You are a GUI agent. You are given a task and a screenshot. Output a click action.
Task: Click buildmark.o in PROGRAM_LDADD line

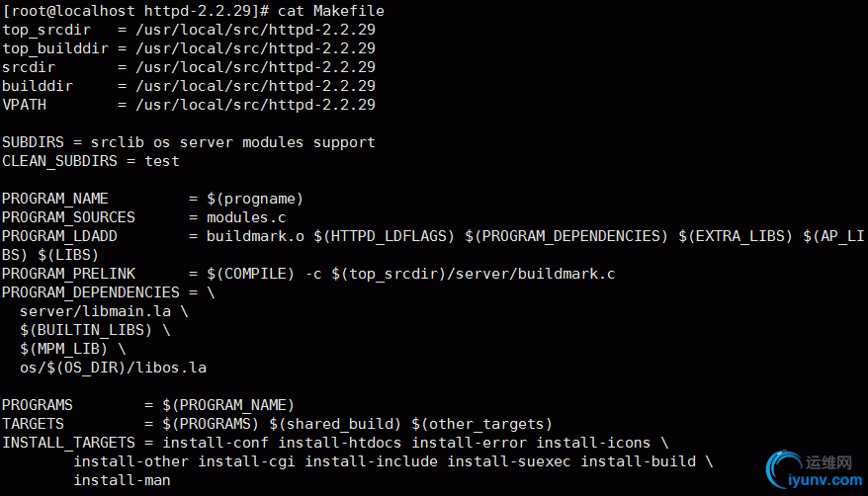(x=255, y=236)
